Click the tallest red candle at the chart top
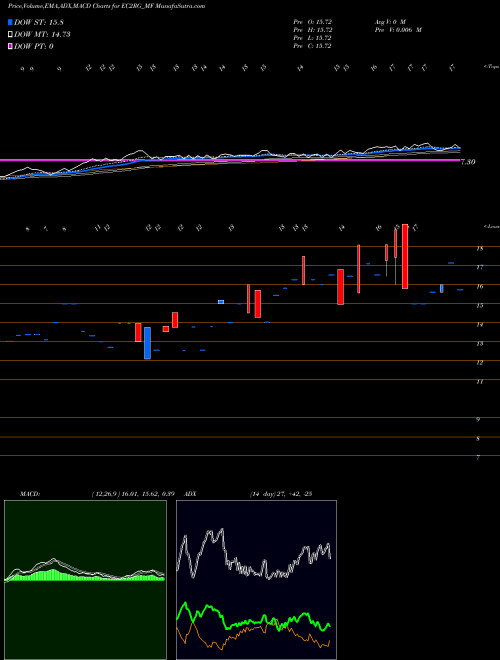The height and width of the screenshot is (660, 500). (405, 256)
